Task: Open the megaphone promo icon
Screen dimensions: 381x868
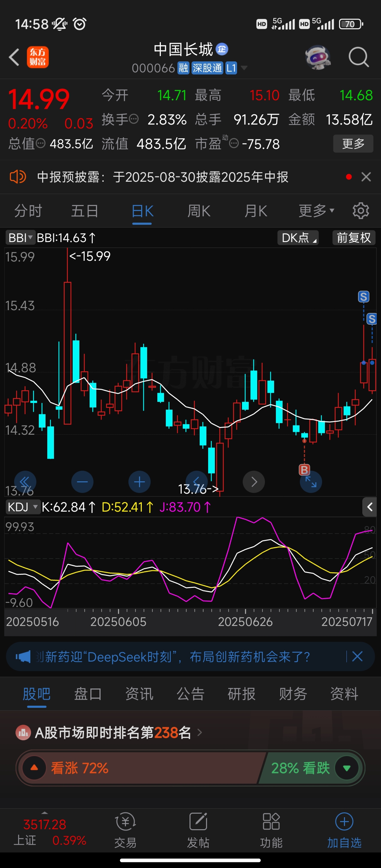Action: [x=23, y=657]
